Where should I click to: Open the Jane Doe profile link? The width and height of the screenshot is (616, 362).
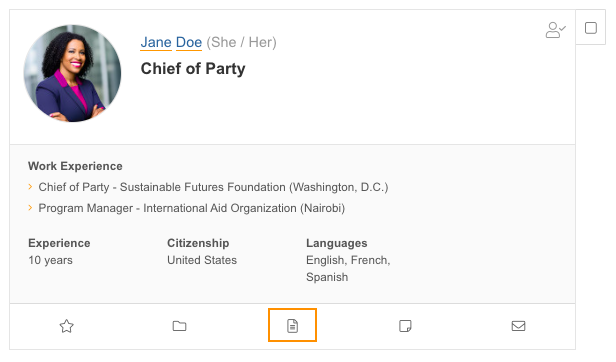point(171,42)
